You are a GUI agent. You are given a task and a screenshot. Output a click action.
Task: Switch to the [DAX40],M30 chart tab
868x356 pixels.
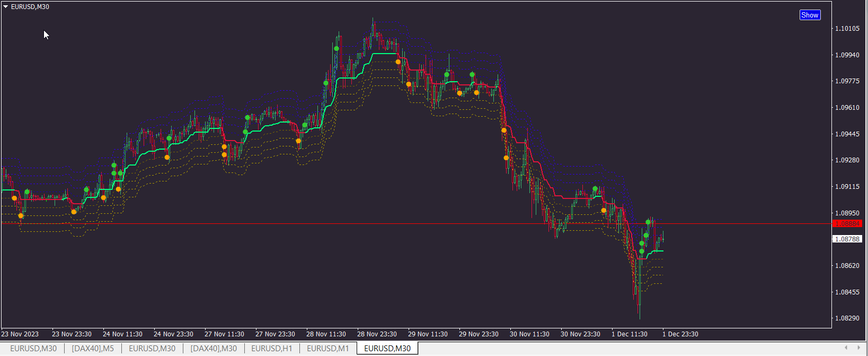[x=214, y=349]
